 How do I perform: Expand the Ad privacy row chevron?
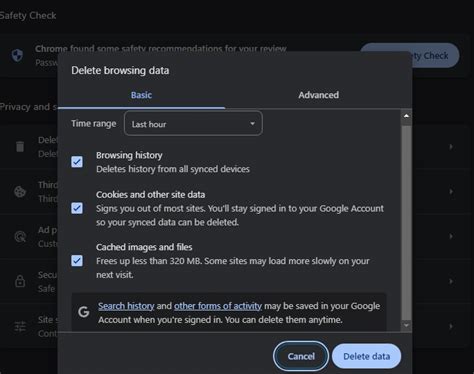point(451,236)
